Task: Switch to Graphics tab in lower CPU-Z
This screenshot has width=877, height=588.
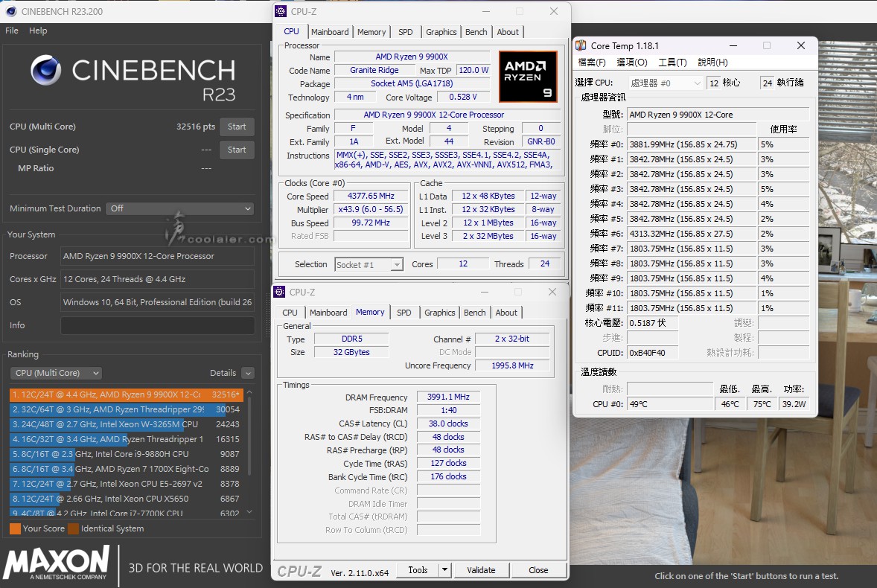Action: click(x=440, y=313)
